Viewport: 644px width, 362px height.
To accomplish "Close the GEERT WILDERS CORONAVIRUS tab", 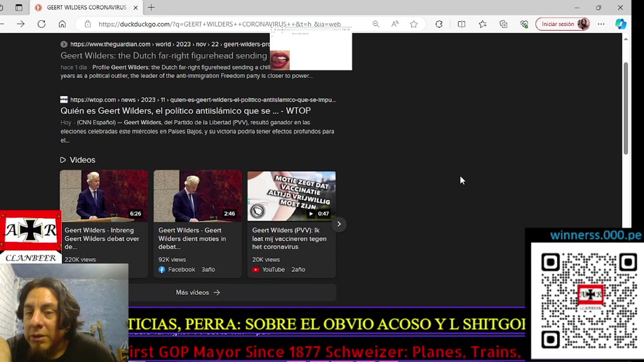I will click(135, 8).
